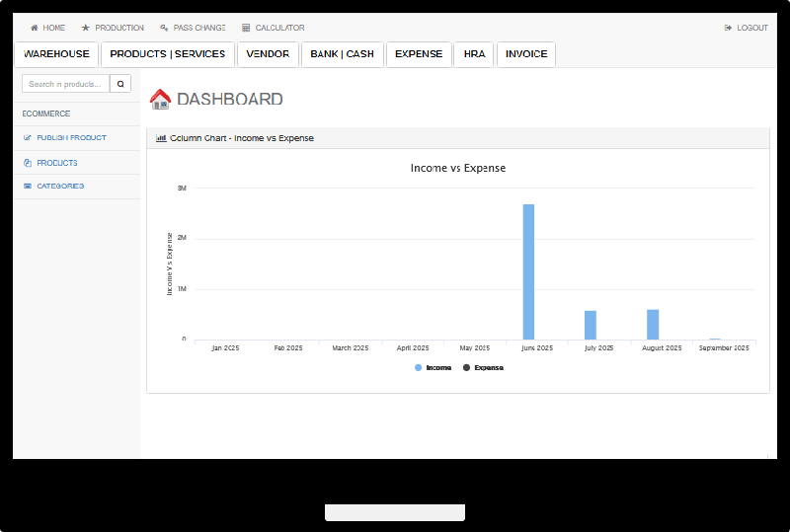Click the June 2025 income bar
Viewport: 790px width, 532px height.
pyautogui.click(x=528, y=271)
